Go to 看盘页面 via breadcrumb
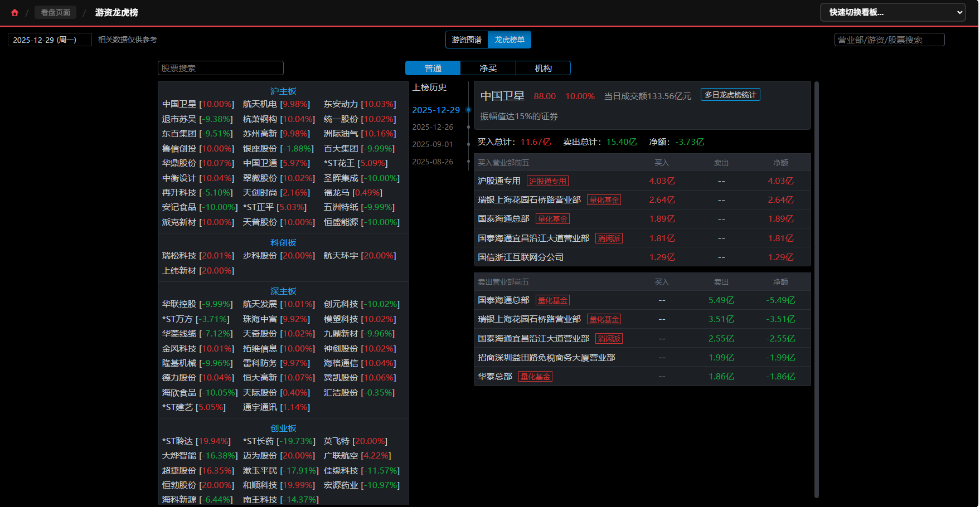The height and width of the screenshot is (507, 980). coord(55,12)
